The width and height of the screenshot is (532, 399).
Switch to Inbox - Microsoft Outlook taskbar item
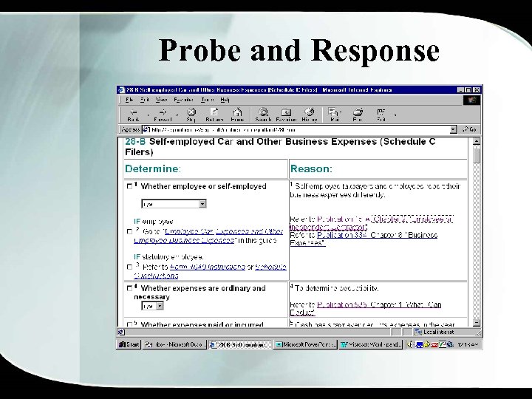174,344
